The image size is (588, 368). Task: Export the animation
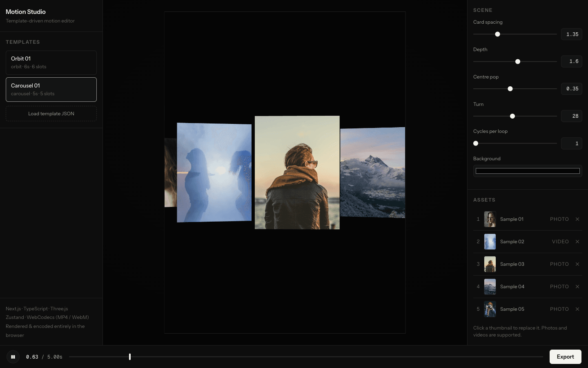(x=566, y=357)
